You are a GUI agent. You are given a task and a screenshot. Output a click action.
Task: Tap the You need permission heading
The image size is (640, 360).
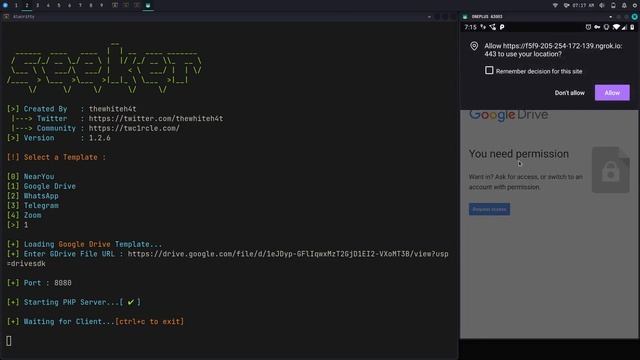[x=518, y=154]
